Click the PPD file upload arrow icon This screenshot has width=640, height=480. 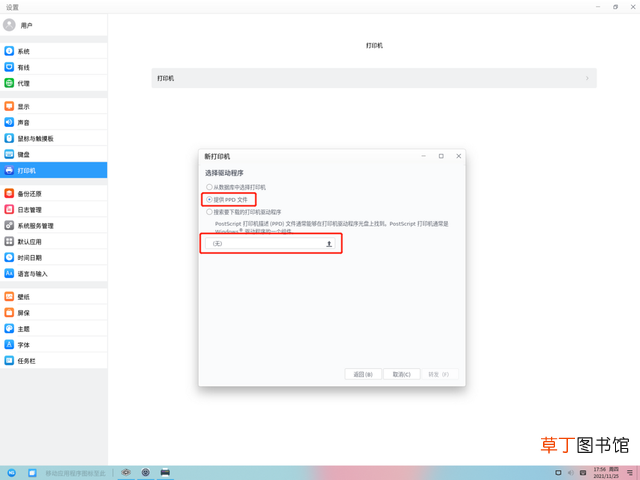329,244
